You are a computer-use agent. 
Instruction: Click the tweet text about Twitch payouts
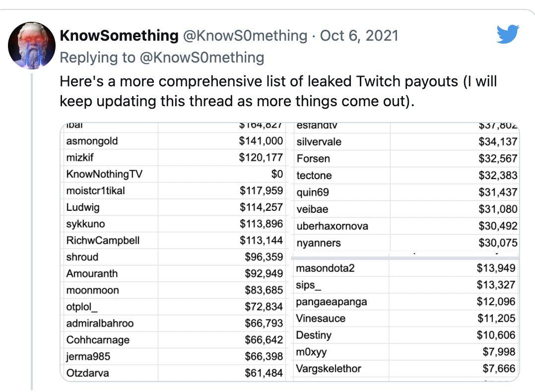tap(278, 91)
